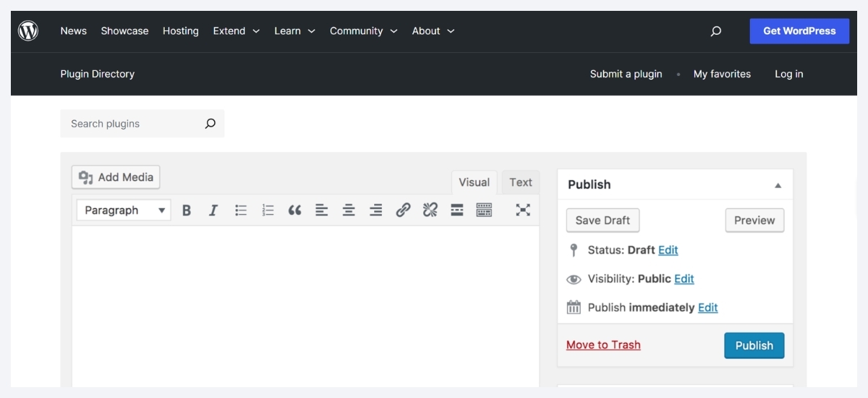Click inside the editor content area

point(305,306)
